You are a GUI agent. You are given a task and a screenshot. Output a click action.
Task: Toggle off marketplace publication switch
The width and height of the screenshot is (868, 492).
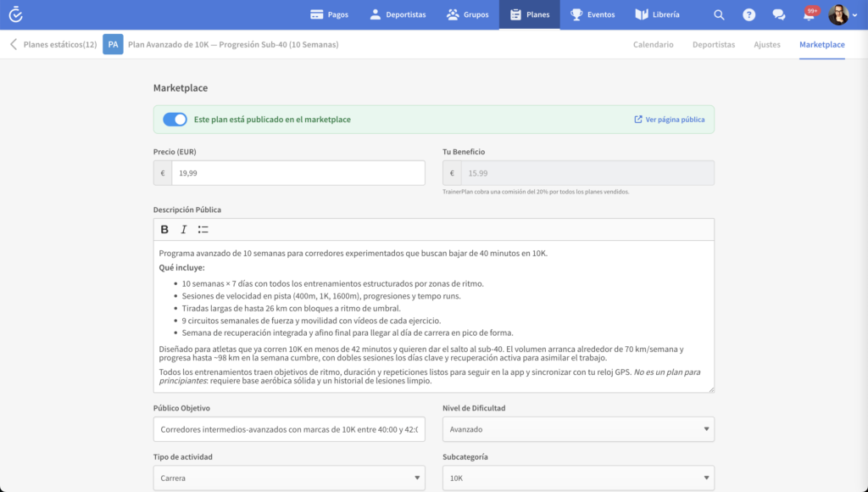click(175, 120)
